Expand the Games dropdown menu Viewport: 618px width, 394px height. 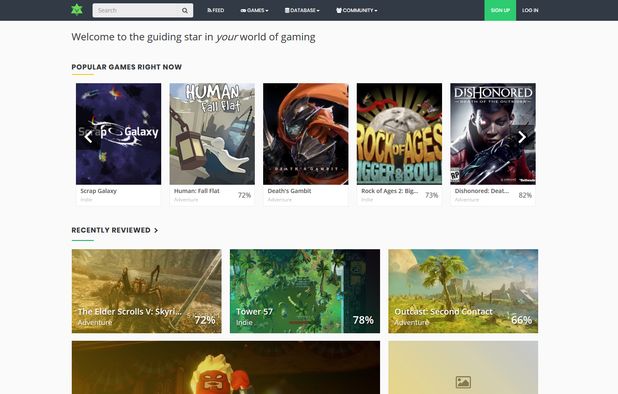(254, 10)
